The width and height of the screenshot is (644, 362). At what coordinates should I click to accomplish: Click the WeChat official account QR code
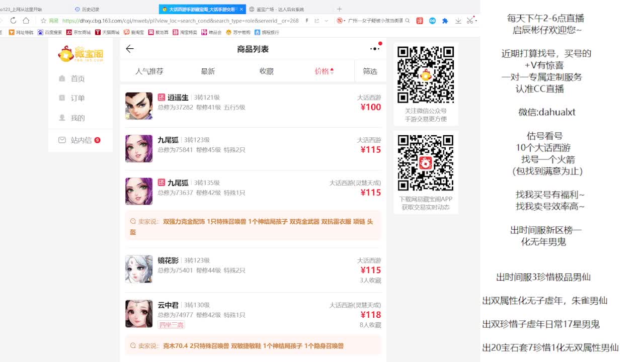[426, 75]
